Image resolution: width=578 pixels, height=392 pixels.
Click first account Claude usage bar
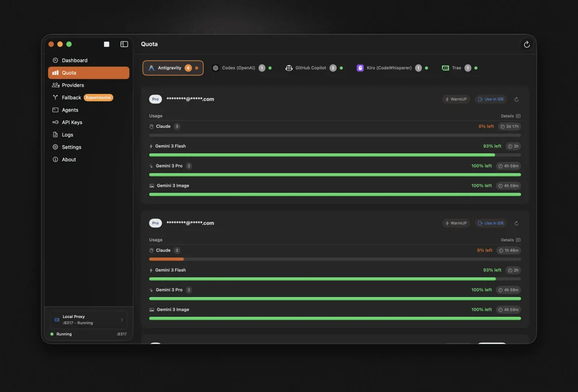point(335,135)
